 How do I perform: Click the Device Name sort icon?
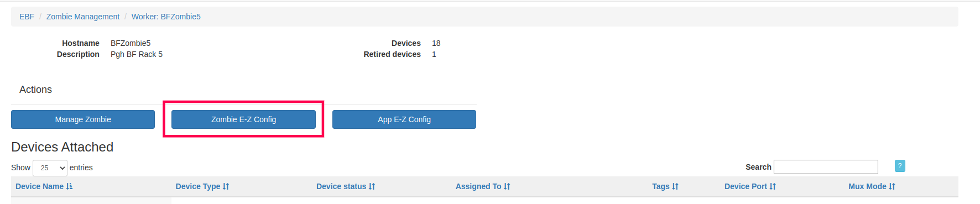coord(69,186)
